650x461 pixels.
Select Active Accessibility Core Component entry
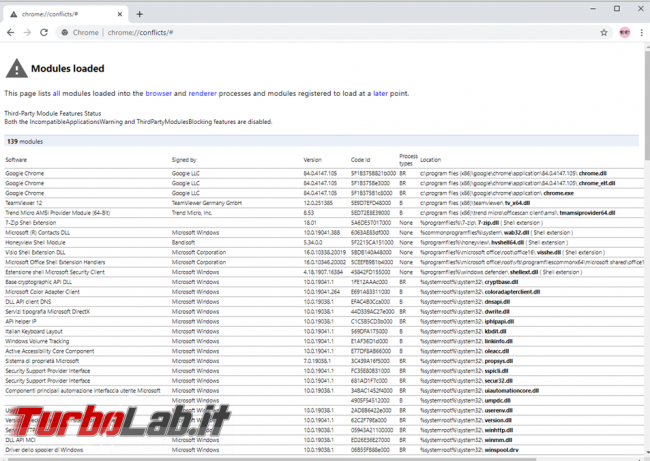50,351
